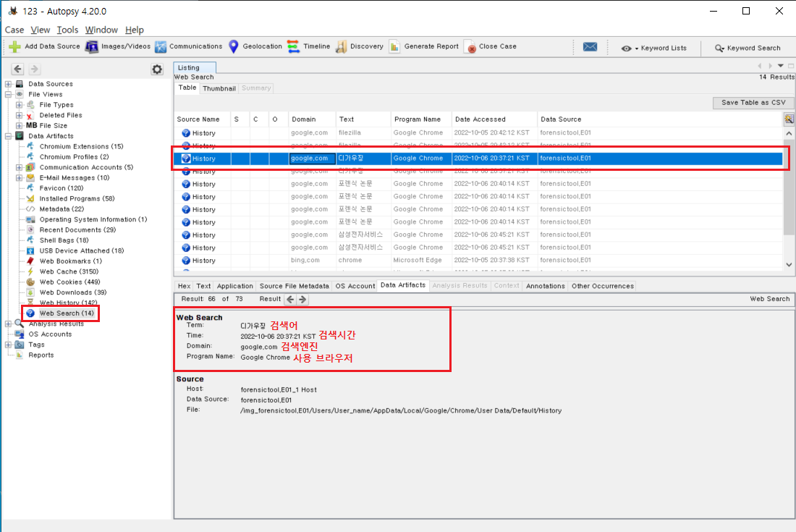
Task: Click the Shell Bags (18) icon
Action: (30, 240)
